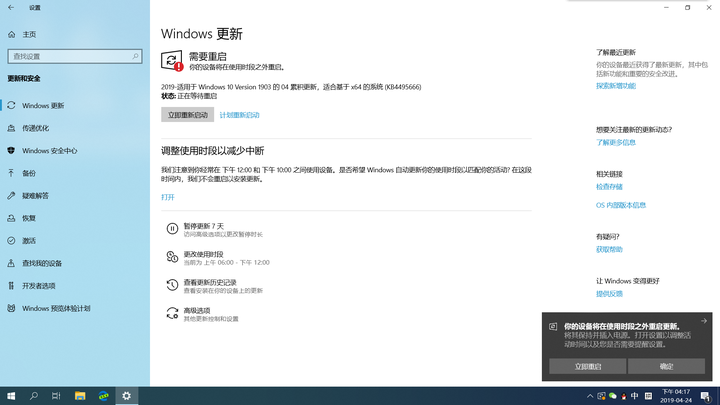Image resolution: width=720 pixels, height=405 pixels.
Task: Open 恢复 settings page
Action: point(75,218)
